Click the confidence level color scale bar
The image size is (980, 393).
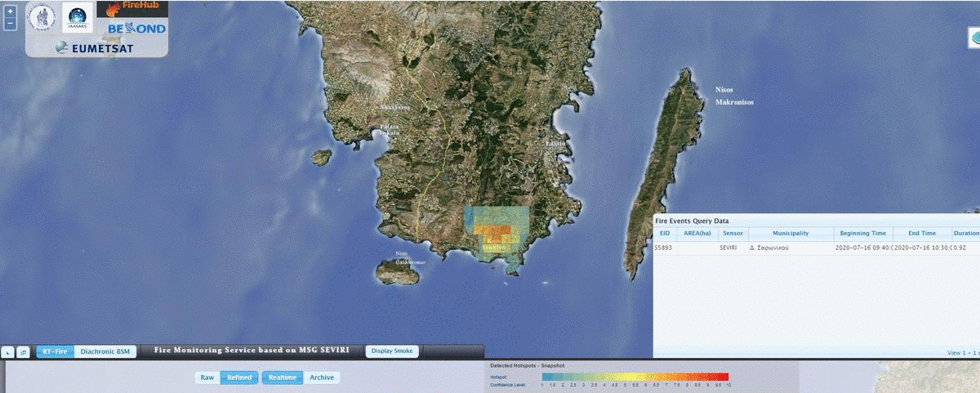(635, 377)
